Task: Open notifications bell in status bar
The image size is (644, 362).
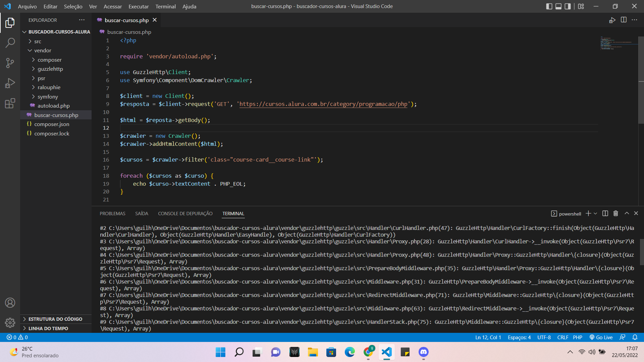Action: [x=635, y=337]
